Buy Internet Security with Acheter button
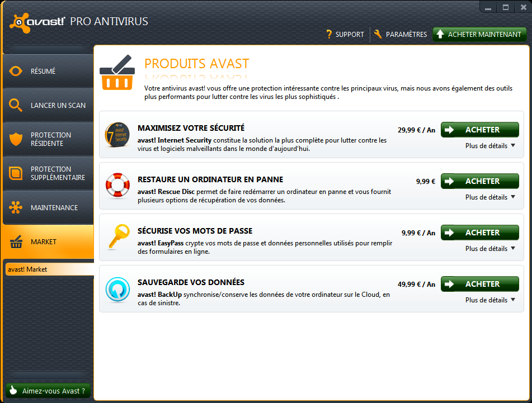532x403 pixels. coord(480,130)
